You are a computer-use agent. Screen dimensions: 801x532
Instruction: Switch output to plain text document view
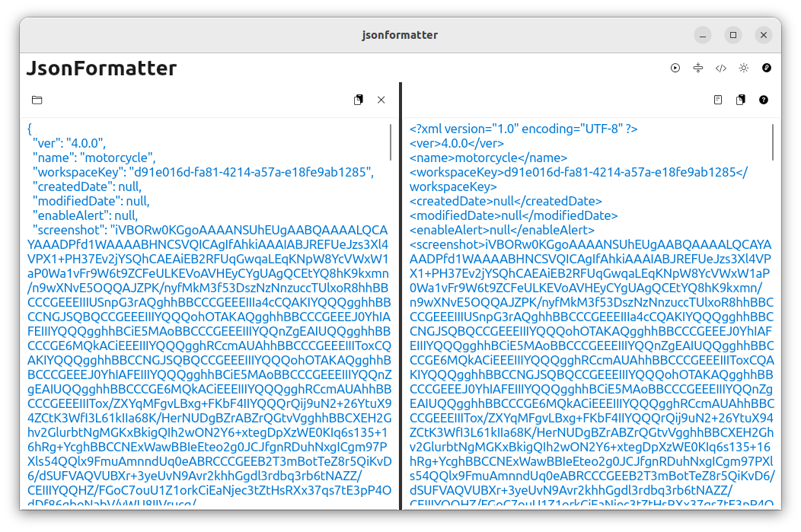click(x=716, y=100)
